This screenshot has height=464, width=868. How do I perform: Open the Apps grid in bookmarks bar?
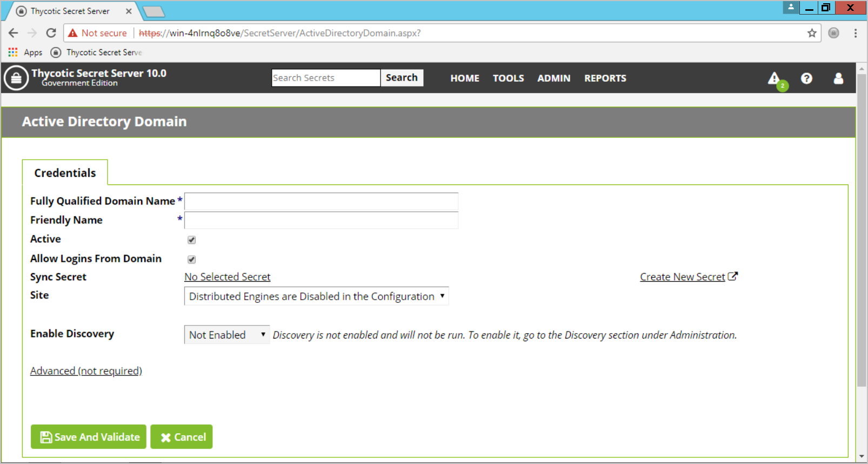tap(13, 52)
